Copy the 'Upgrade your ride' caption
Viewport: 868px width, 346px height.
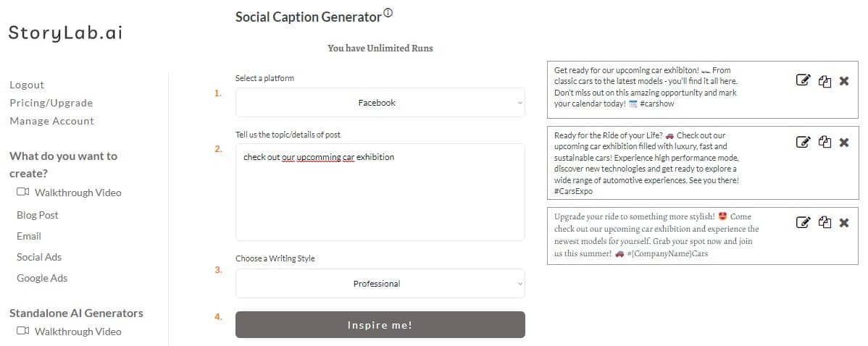pyautogui.click(x=825, y=222)
